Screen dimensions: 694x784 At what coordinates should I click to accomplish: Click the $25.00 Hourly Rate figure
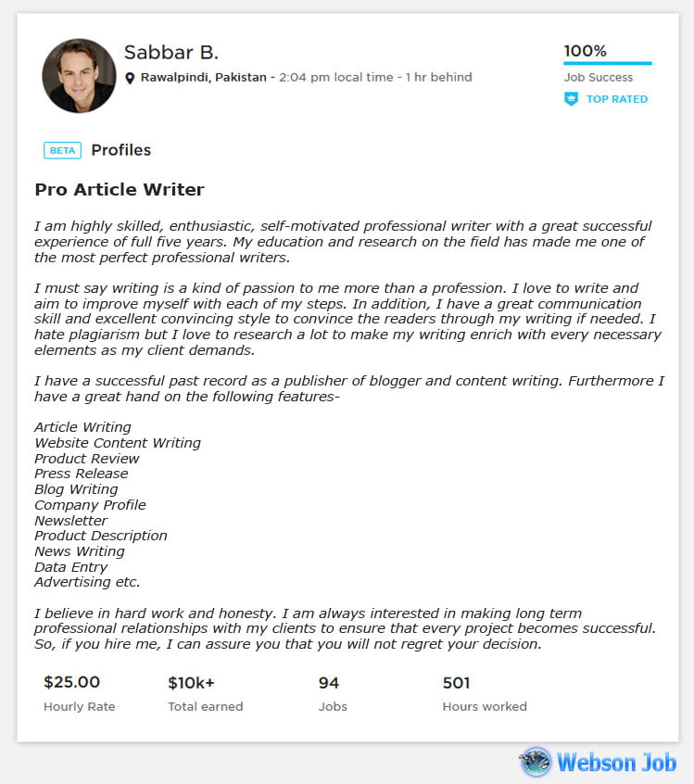tap(72, 682)
